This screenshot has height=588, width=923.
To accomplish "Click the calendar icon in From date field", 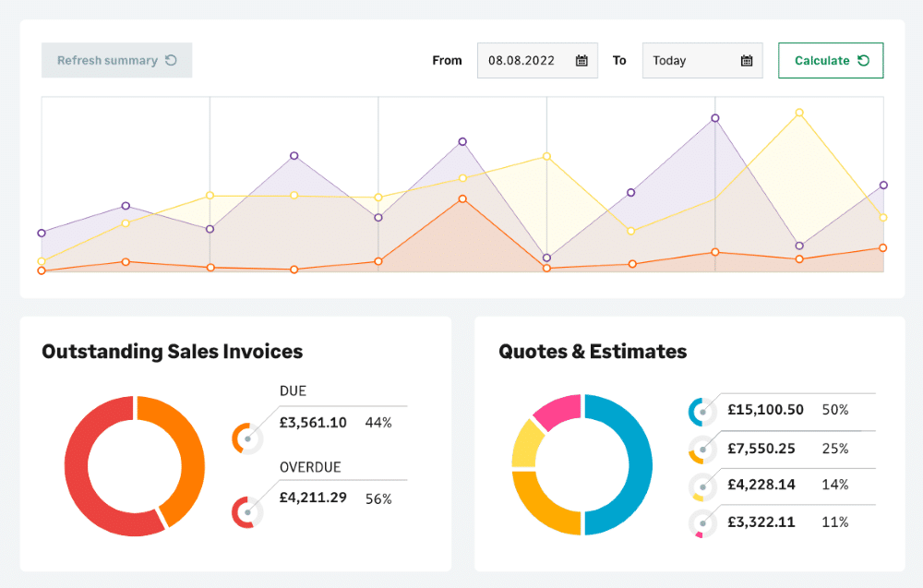I will click(x=581, y=61).
